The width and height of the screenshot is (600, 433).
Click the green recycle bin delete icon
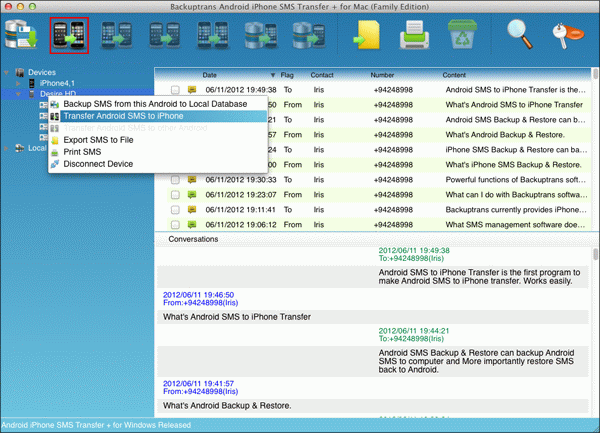462,34
